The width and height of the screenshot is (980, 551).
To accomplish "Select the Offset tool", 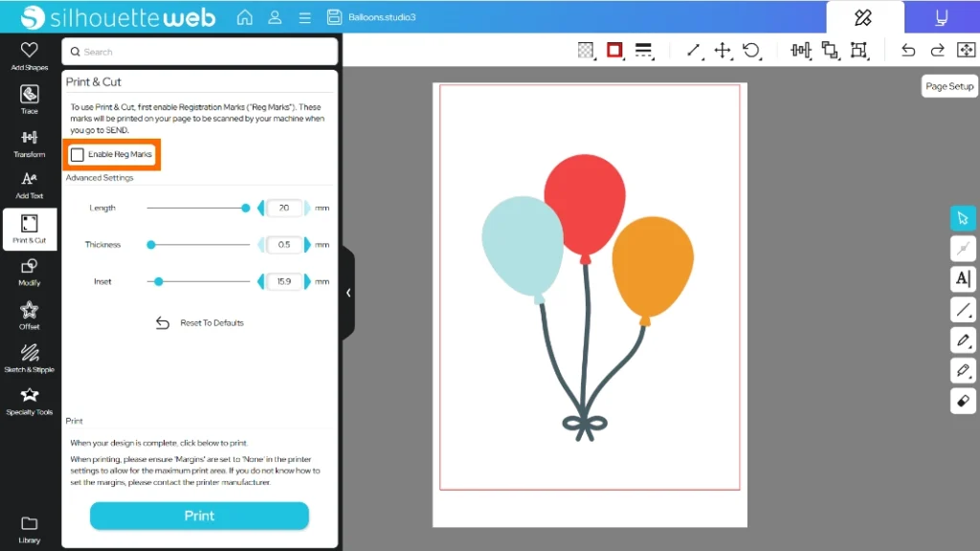I will tap(29, 315).
